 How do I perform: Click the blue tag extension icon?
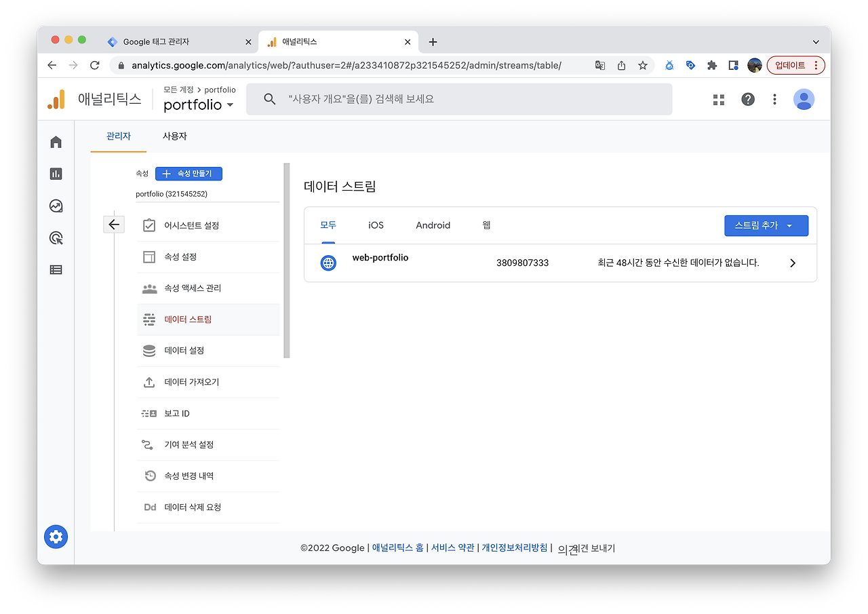(690, 65)
